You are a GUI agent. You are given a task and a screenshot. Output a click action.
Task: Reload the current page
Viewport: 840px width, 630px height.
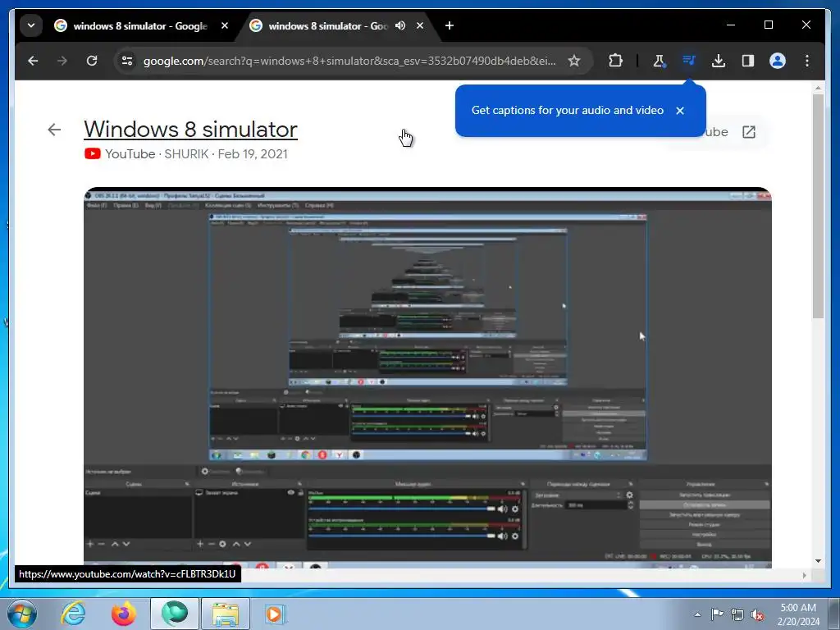click(92, 61)
